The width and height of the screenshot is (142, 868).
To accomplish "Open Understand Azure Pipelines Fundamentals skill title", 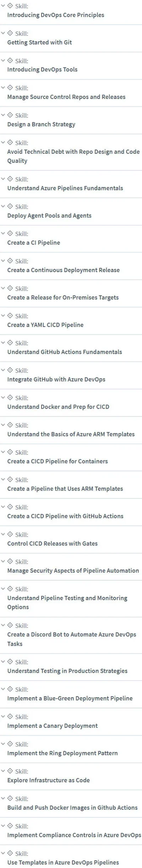I will coord(65,188).
